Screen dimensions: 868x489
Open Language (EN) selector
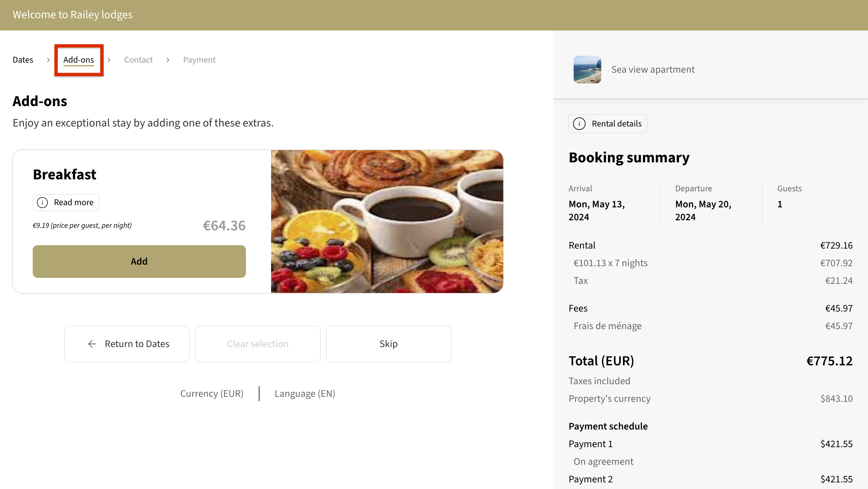(x=305, y=394)
